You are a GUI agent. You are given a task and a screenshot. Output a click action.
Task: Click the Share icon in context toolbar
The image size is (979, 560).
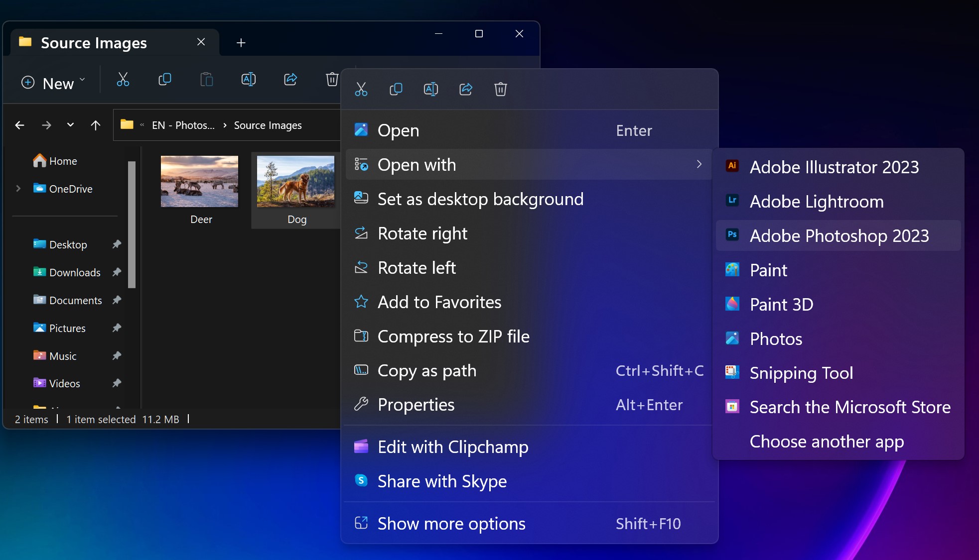tap(466, 89)
